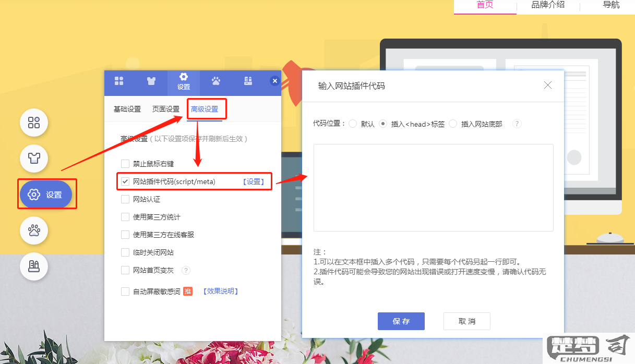The height and width of the screenshot is (364, 635).
Task: Open the paw icon in left sidebar
Action: click(34, 230)
